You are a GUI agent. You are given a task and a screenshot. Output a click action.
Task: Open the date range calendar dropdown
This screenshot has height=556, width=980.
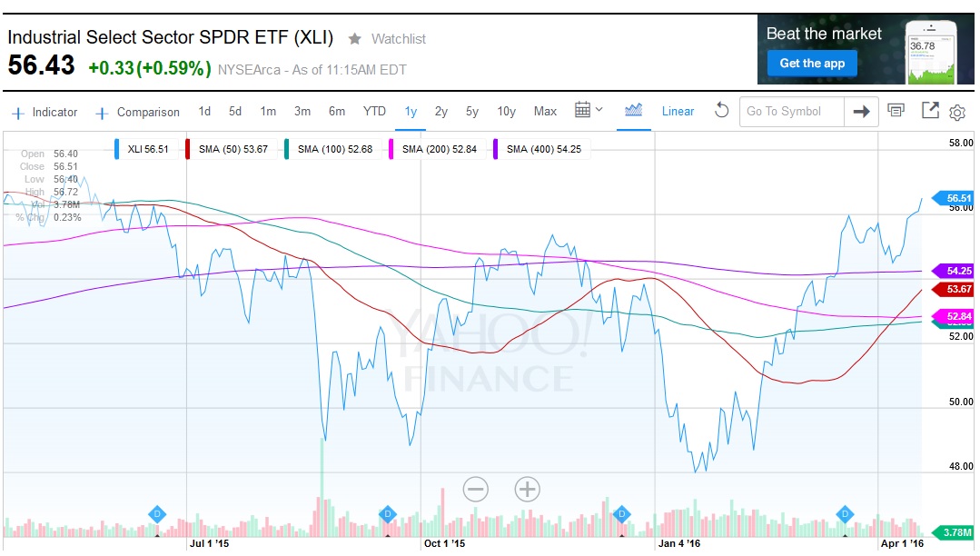pos(589,111)
